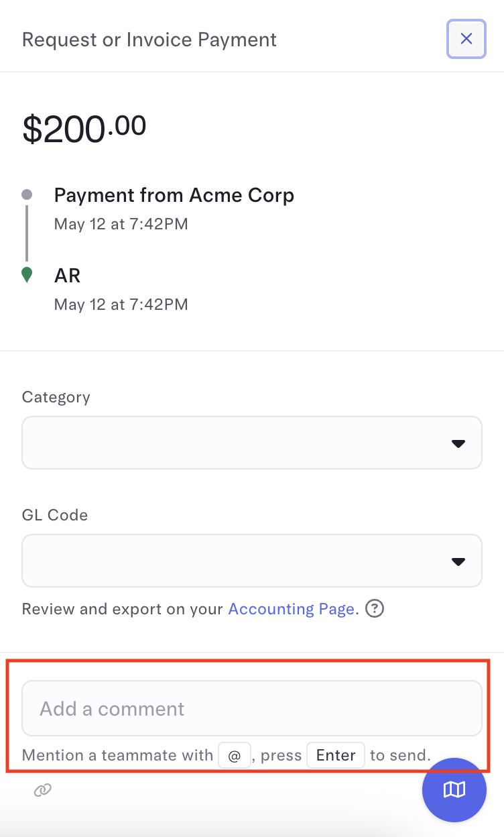The height and width of the screenshot is (837, 504).
Task: Click the gray dot beside Payment from Acme Corp
Action: point(27,194)
